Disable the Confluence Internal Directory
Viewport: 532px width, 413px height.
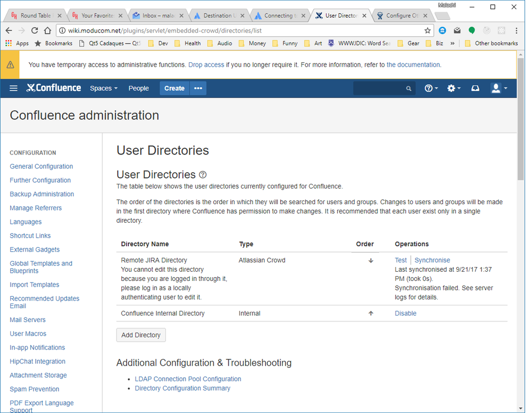(405, 313)
